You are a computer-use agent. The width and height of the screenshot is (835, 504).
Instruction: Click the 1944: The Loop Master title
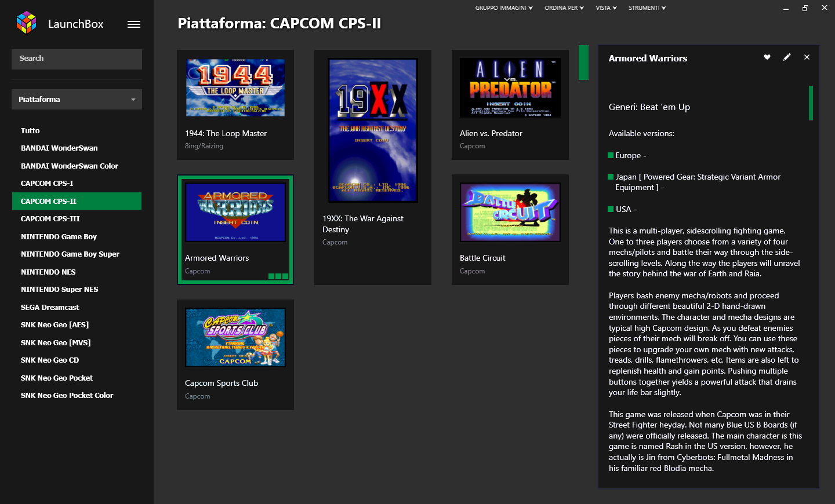tap(226, 134)
